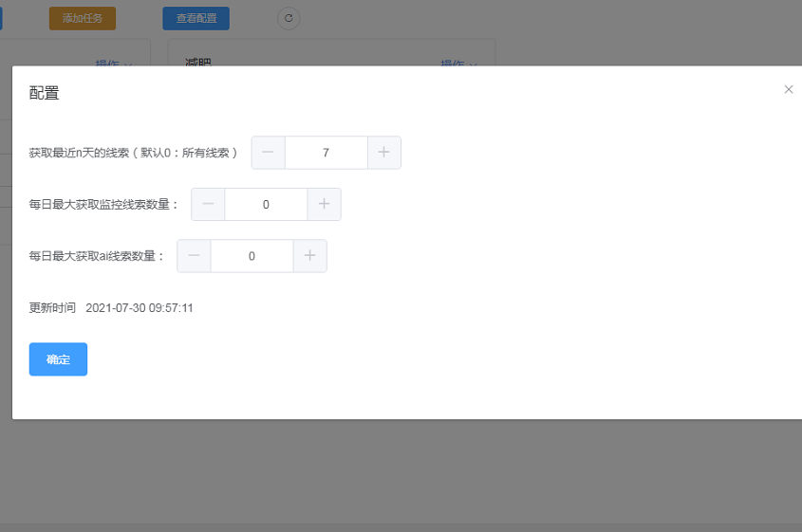
Task: Click the 添加任务 button behind the dialog
Action: pos(83,18)
